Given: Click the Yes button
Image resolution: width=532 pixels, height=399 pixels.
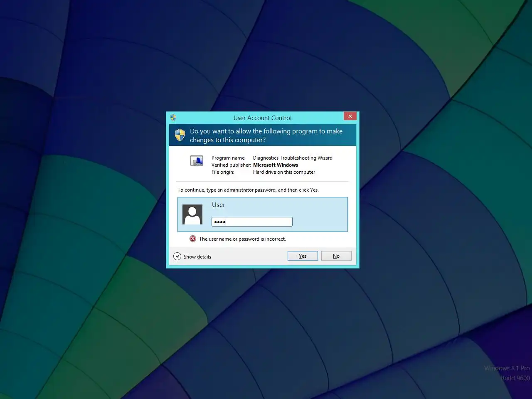Looking at the screenshot, I should [303, 256].
